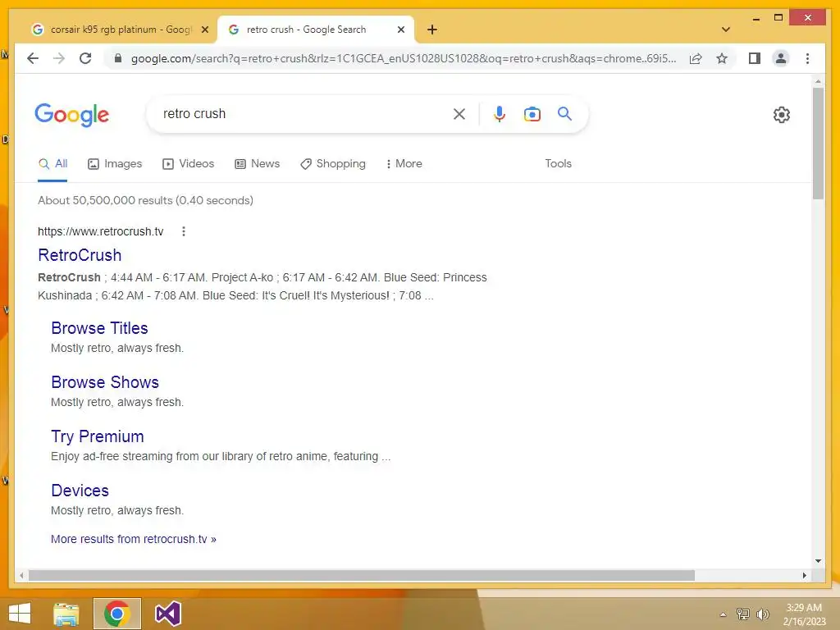Switch to Videos results
The width and height of the screenshot is (840, 630).
[188, 163]
